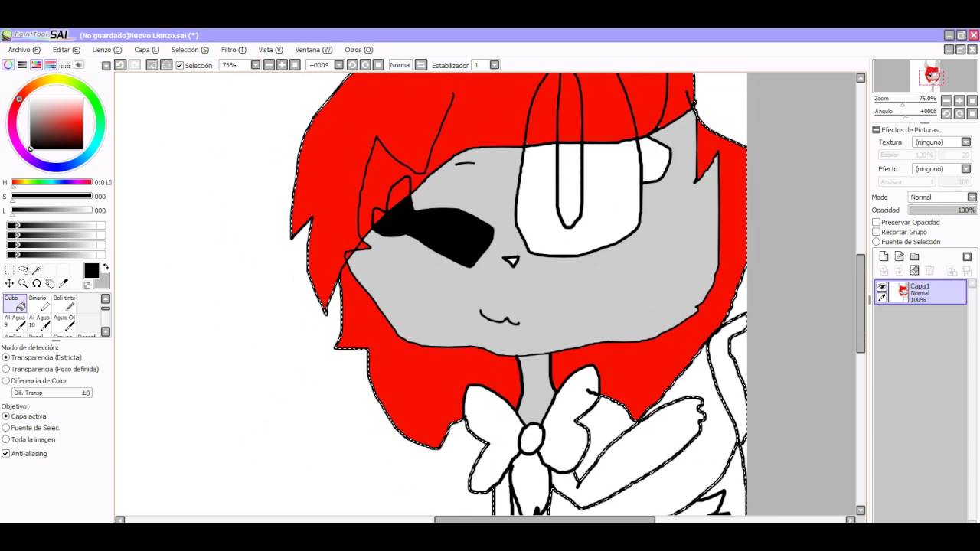Select the Binario pen tool

(x=39, y=303)
